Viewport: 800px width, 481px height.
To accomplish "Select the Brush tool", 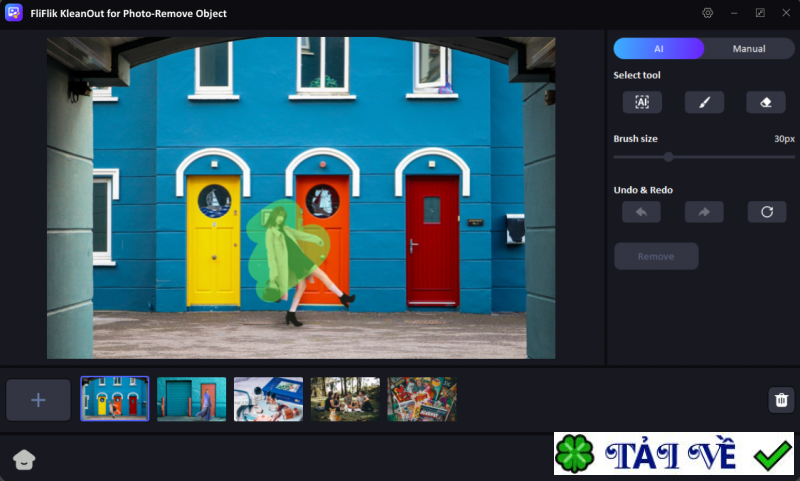I will (704, 102).
